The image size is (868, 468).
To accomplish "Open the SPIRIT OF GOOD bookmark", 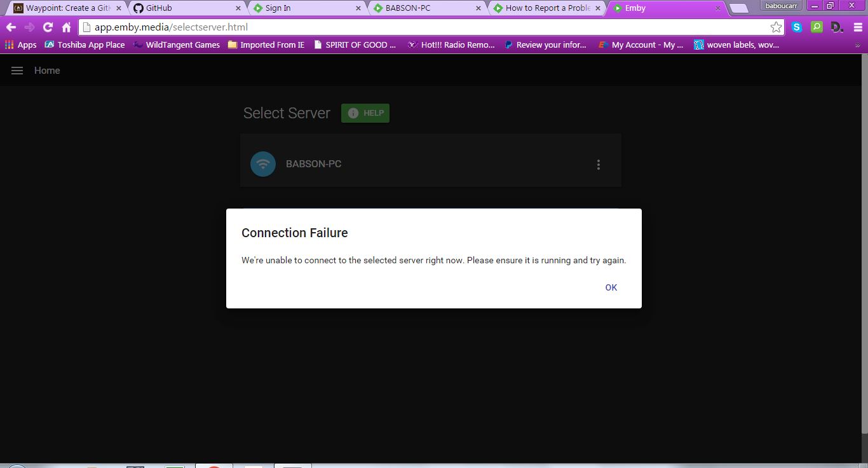I will (x=355, y=45).
